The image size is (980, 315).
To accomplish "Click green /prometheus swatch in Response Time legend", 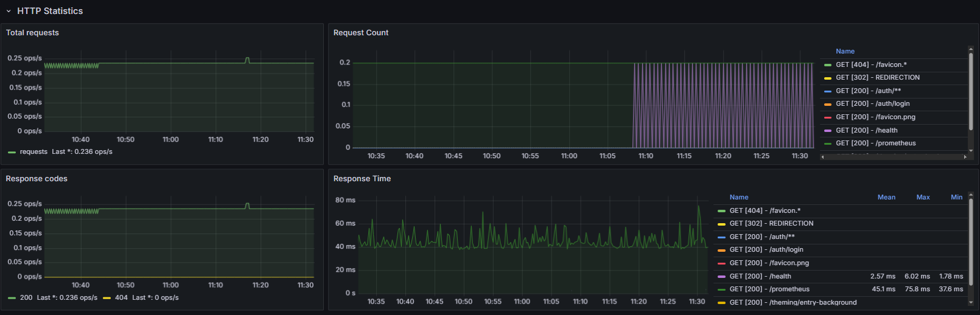I will click(721, 289).
